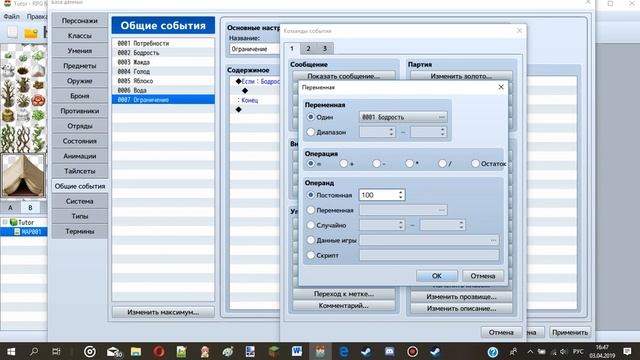Open the blue help icon in tray
The height and width of the screenshot is (360, 640).
(493, 352)
